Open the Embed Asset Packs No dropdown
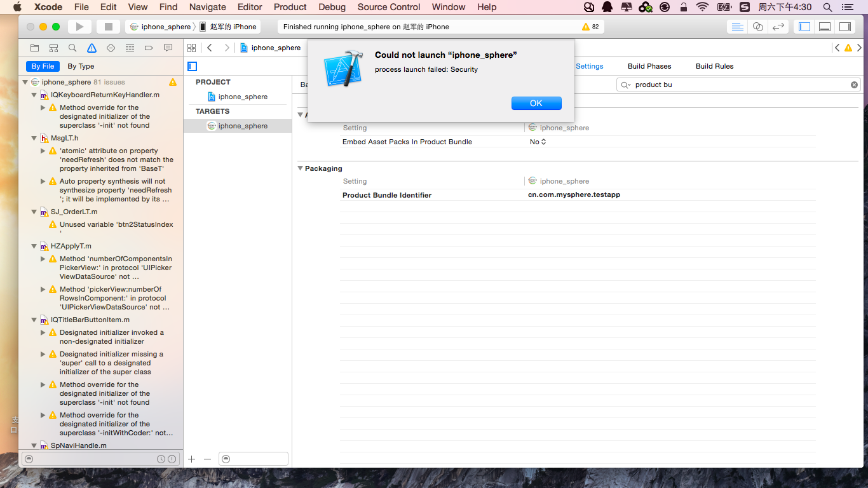 (x=538, y=142)
